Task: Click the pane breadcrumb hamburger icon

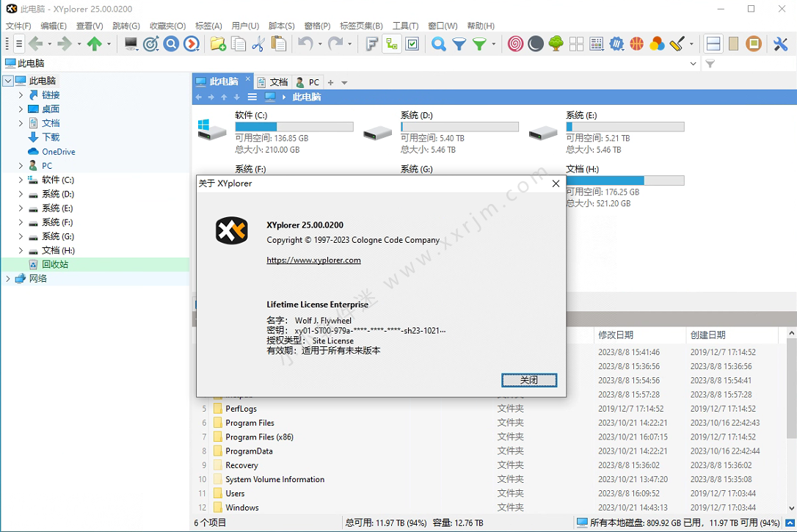Action: [252, 97]
